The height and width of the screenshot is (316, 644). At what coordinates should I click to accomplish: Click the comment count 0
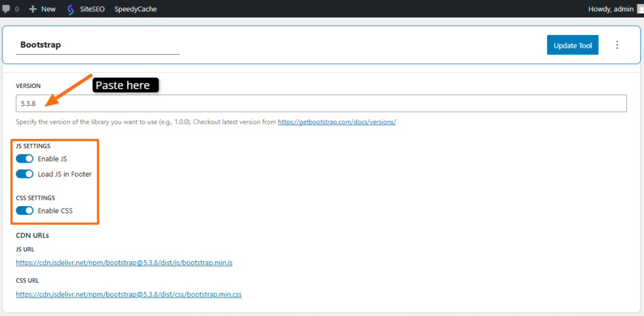[17, 9]
